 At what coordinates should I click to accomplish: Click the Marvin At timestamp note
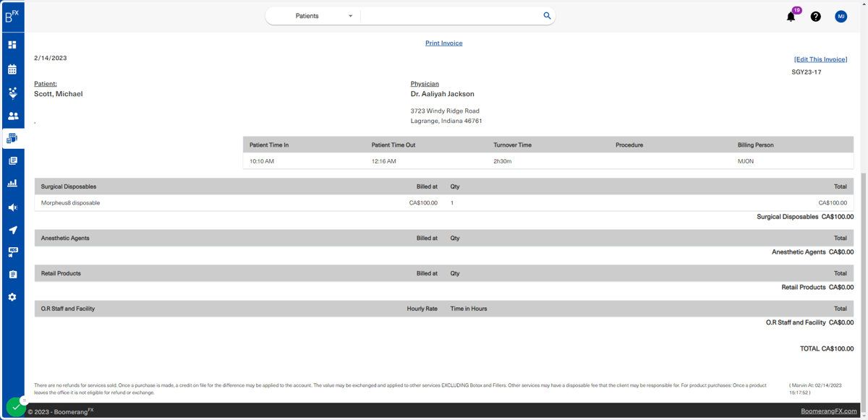(x=815, y=389)
